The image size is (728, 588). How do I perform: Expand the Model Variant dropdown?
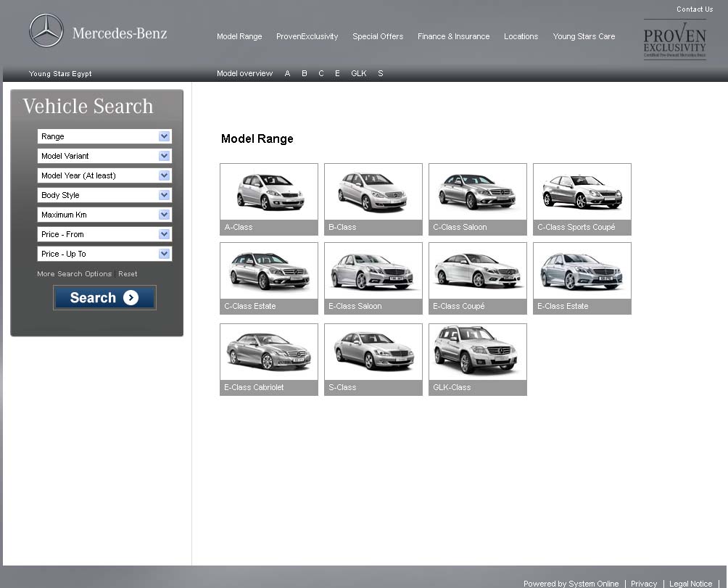pyautogui.click(x=104, y=156)
